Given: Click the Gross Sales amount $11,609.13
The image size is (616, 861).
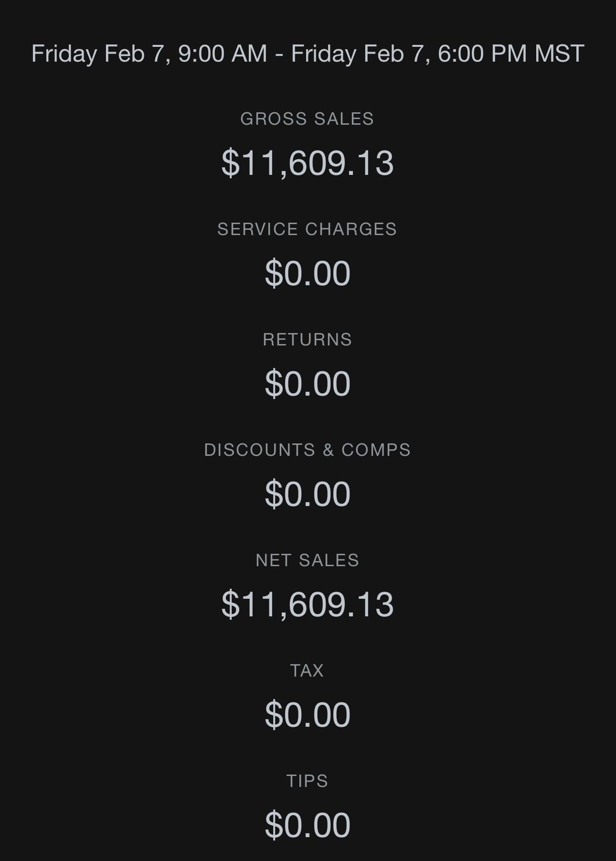Looking at the screenshot, I should (308, 163).
